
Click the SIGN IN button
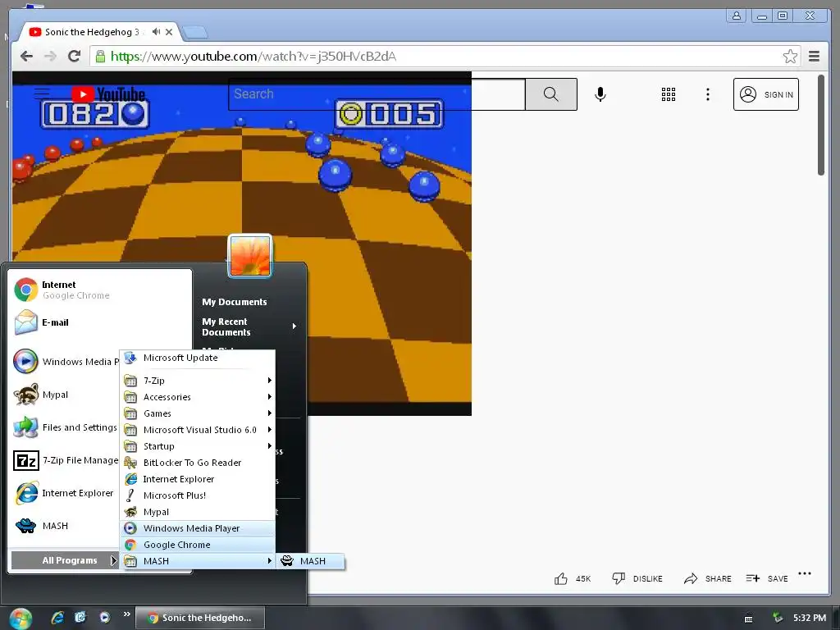[765, 94]
